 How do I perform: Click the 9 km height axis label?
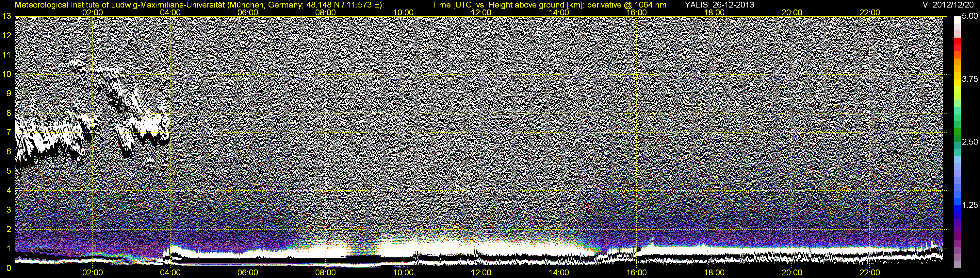(x=9, y=94)
